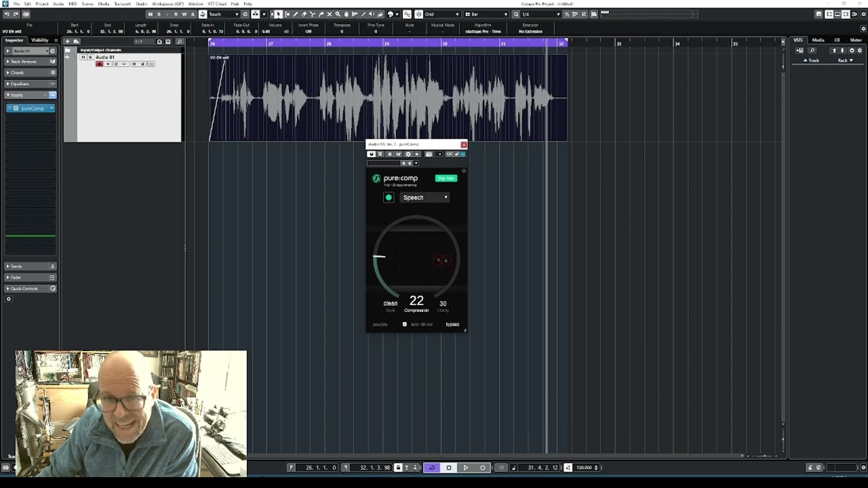Click the transport Stop button

[x=448, y=468]
